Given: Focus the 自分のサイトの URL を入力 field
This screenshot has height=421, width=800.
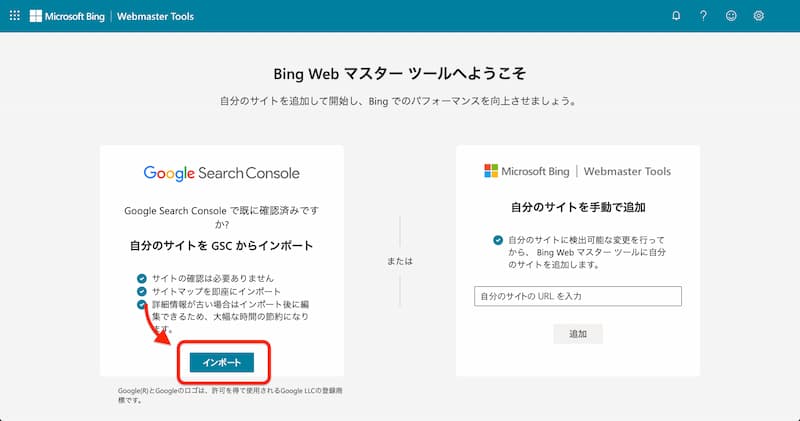Looking at the screenshot, I should 578,296.
